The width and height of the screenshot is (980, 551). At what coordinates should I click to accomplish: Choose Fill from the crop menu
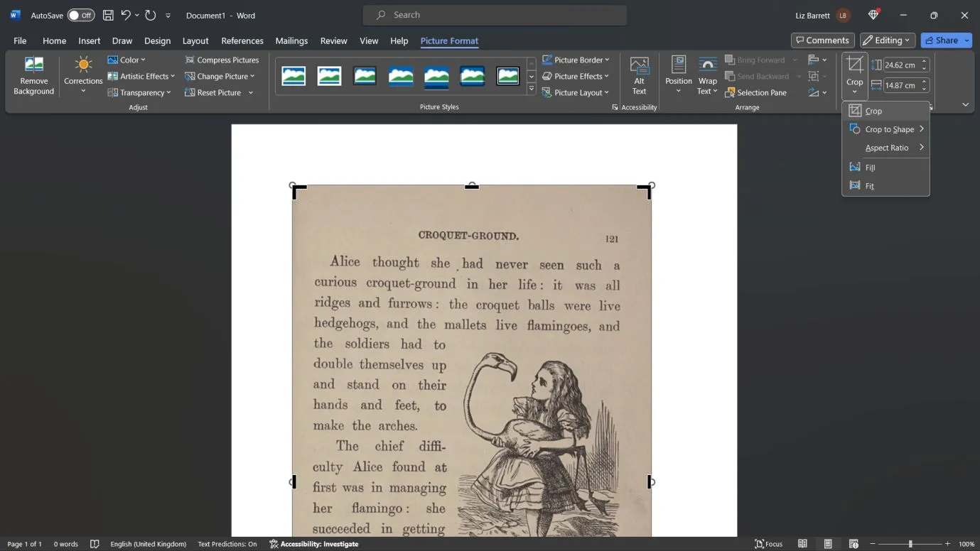870,167
